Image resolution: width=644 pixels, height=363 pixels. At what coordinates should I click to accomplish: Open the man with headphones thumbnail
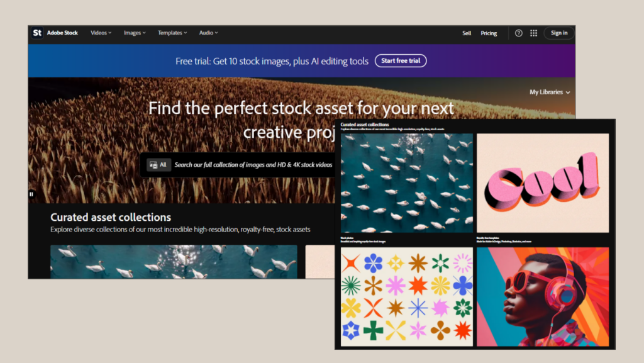[543, 296]
